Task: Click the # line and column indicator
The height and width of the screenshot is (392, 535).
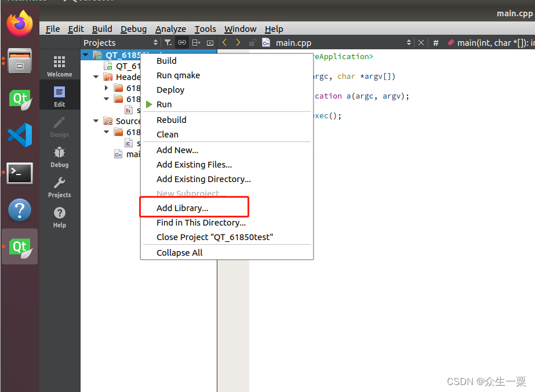Action: pyautogui.click(x=436, y=43)
